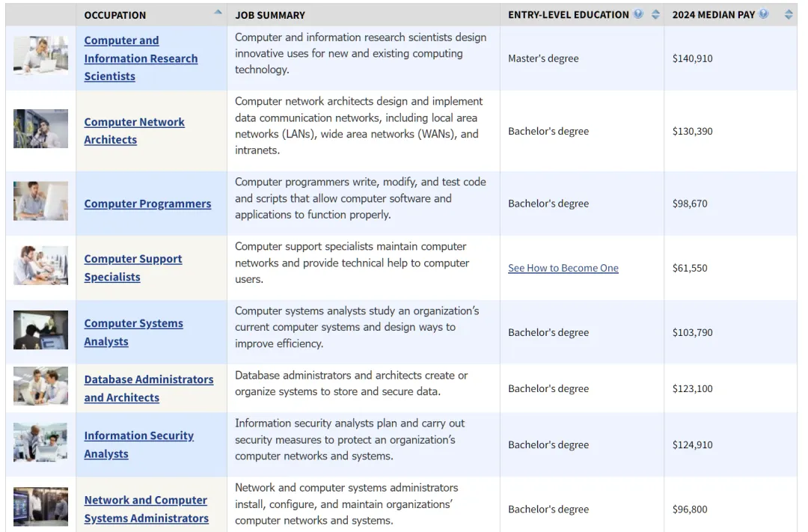Click Computer Programmers thumbnail photo
This screenshot has width=808, height=532.
40,201
